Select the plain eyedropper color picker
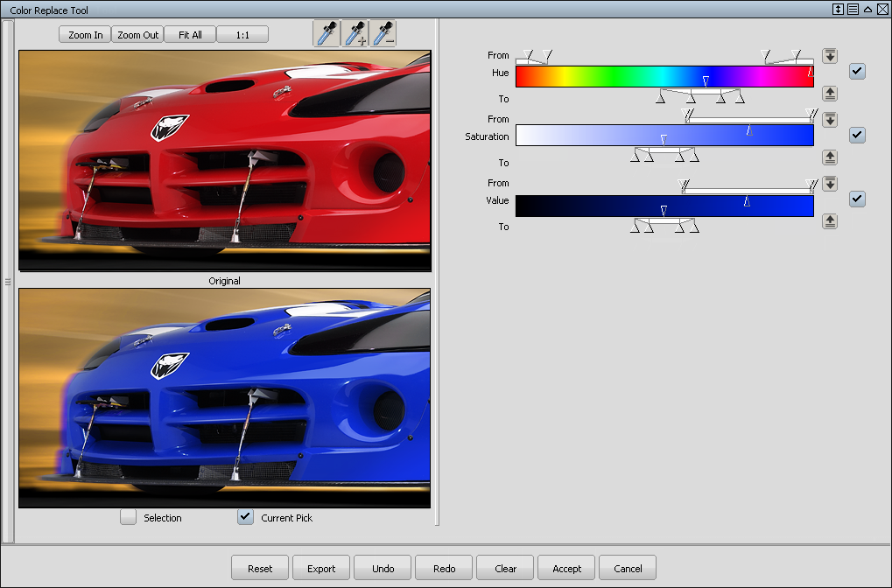 (x=327, y=34)
